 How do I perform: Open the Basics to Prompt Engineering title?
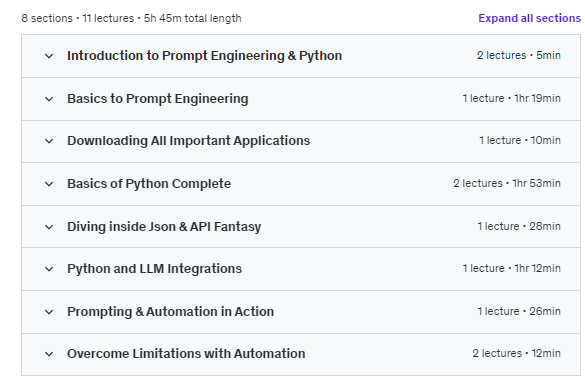pos(157,98)
